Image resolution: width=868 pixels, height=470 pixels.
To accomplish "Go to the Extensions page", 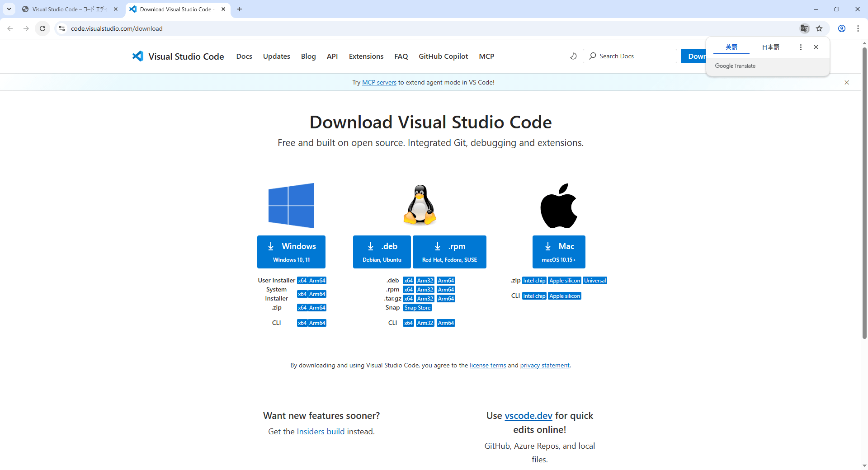I will (366, 56).
